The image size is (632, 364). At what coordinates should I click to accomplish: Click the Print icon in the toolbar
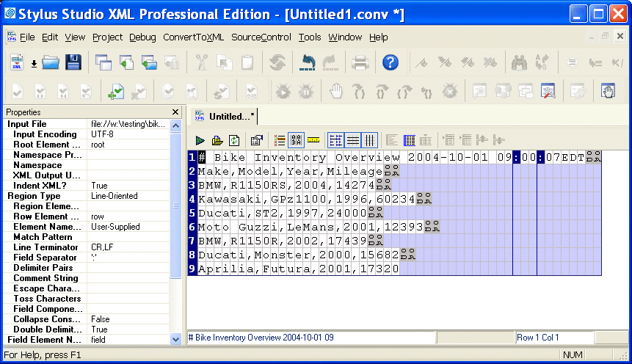point(360,63)
